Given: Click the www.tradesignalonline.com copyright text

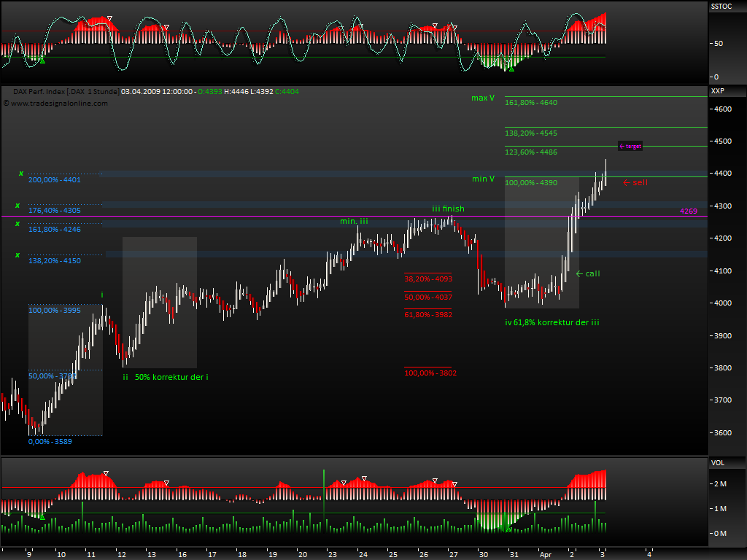Looking at the screenshot, I should [55, 103].
